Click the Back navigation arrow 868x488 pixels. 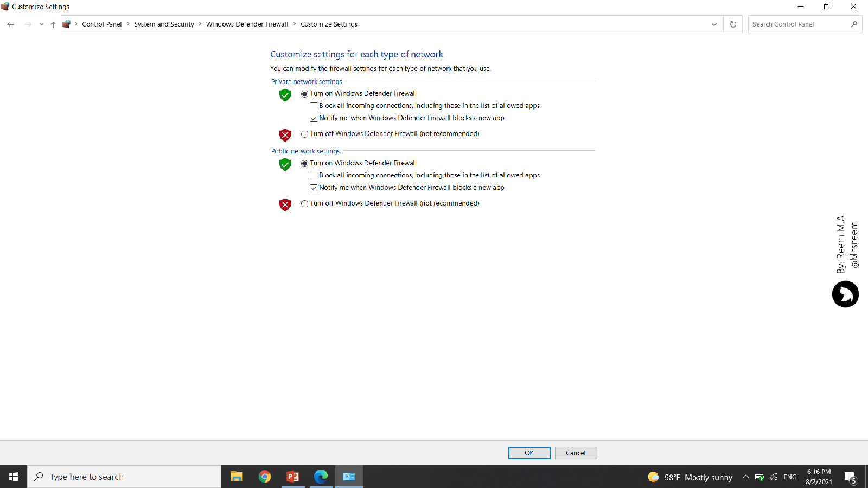pos(11,24)
